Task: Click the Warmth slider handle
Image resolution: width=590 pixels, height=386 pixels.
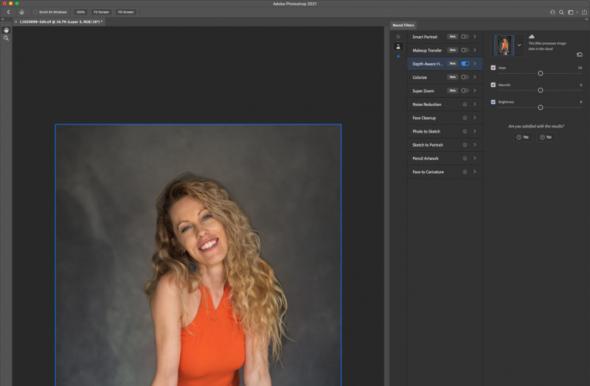Action: (540, 90)
